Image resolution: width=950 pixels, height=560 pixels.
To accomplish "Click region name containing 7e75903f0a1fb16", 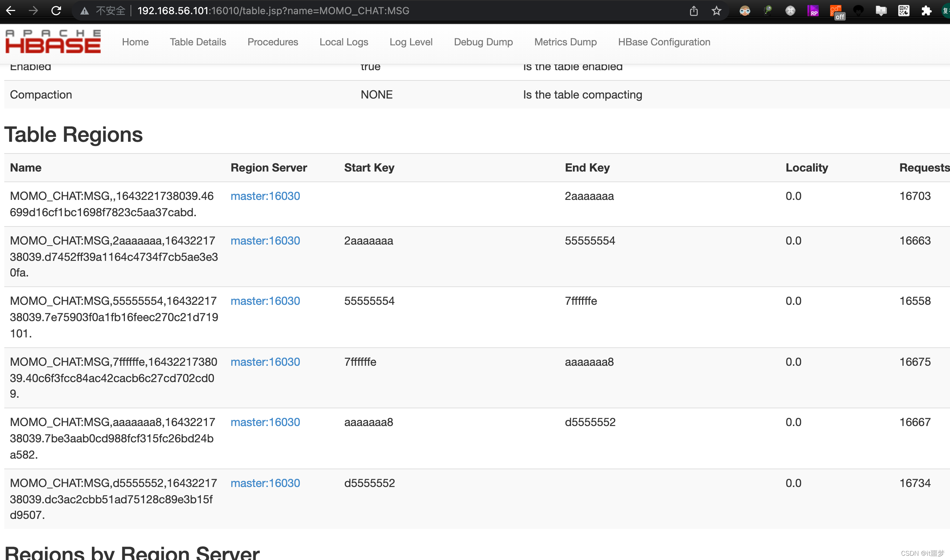I will (x=114, y=317).
